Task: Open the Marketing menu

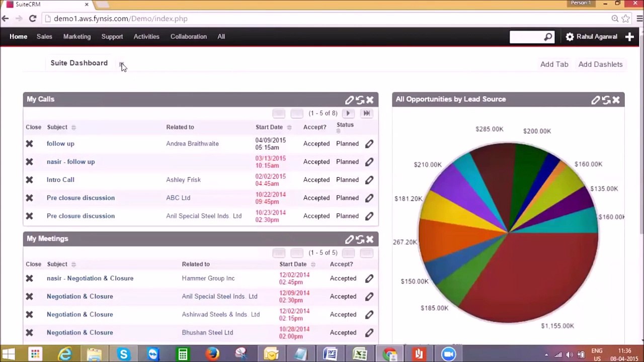Action: (77, 37)
